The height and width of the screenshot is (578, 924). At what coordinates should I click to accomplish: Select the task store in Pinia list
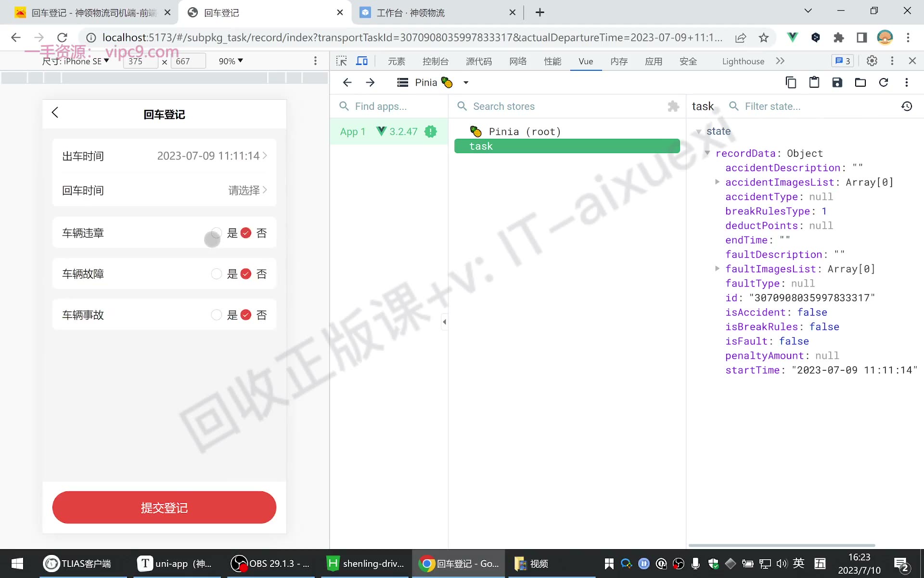(x=567, y=146)
